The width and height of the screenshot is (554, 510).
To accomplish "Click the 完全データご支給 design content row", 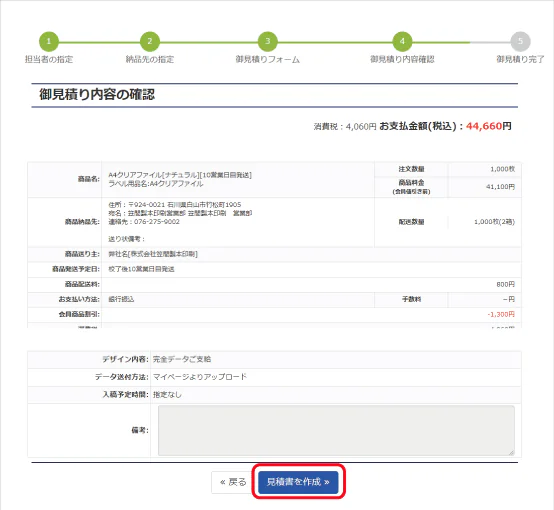I will (x=274, y=359).
